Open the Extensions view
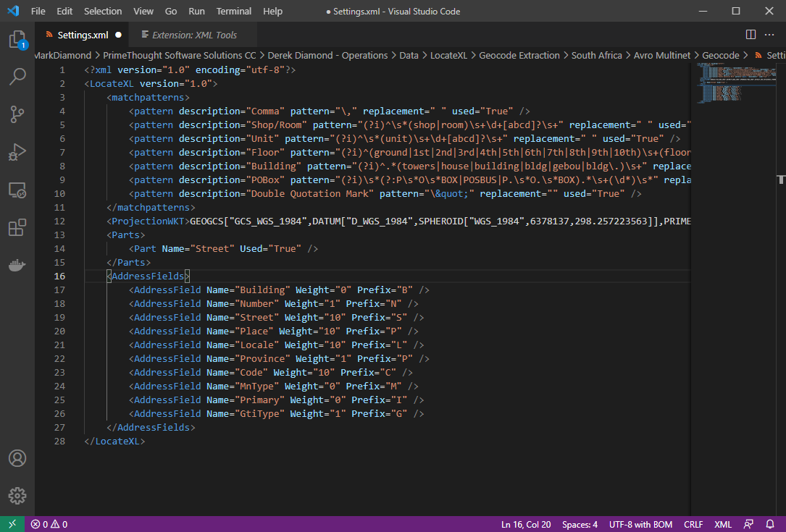 tap(17, 228)
